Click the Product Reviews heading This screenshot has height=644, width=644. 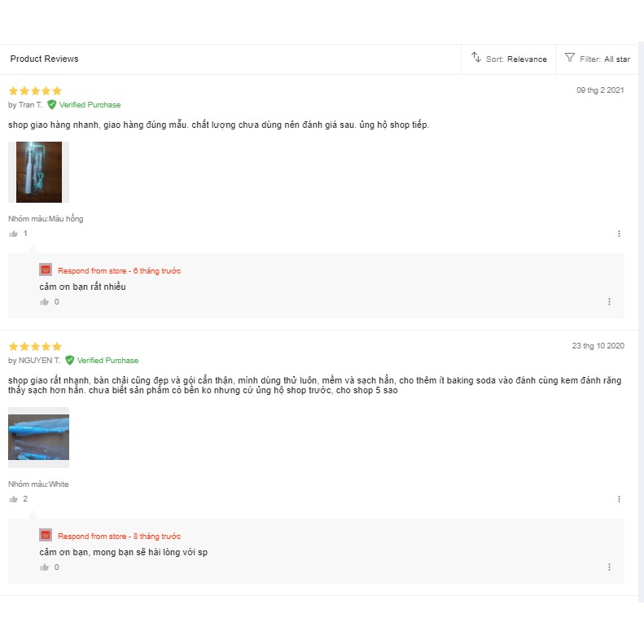point(44,59)
